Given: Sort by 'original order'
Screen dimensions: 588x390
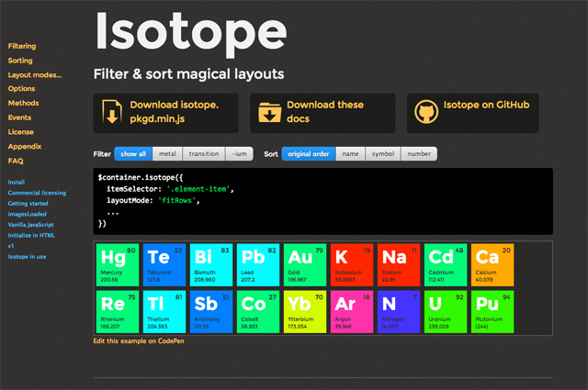Looking at the screenshot, I should coord(309,154).
